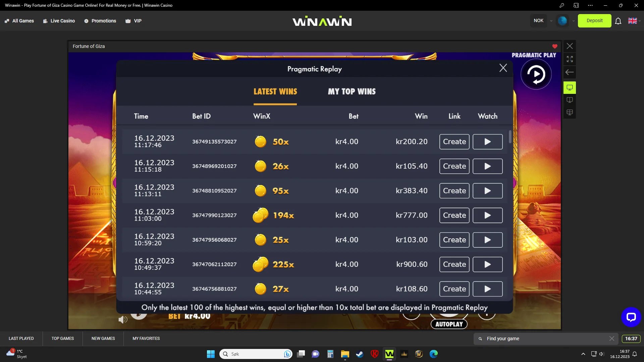Create link for the kr383.40 win

pyautogui.click(x=454, y=191)
